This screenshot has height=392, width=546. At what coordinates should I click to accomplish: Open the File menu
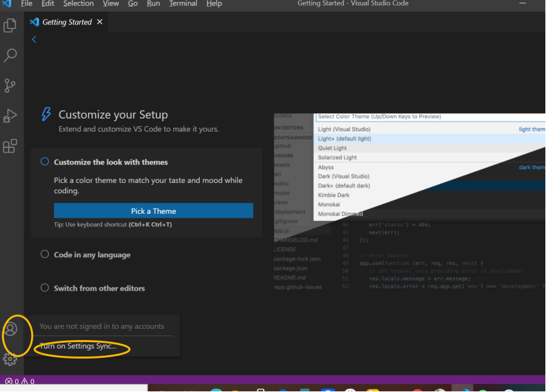pyautogui.click(x=26, y=4)
